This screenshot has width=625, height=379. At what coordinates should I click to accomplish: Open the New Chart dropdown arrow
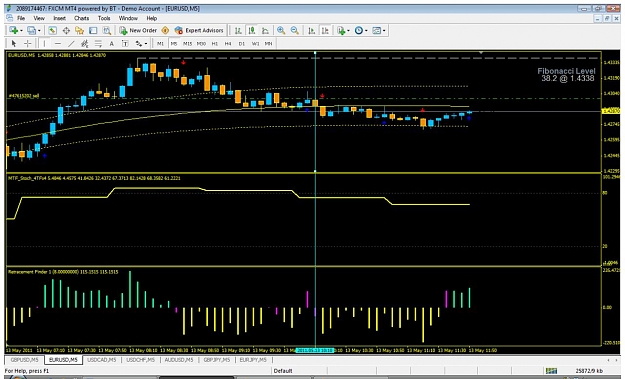point(21,31)
